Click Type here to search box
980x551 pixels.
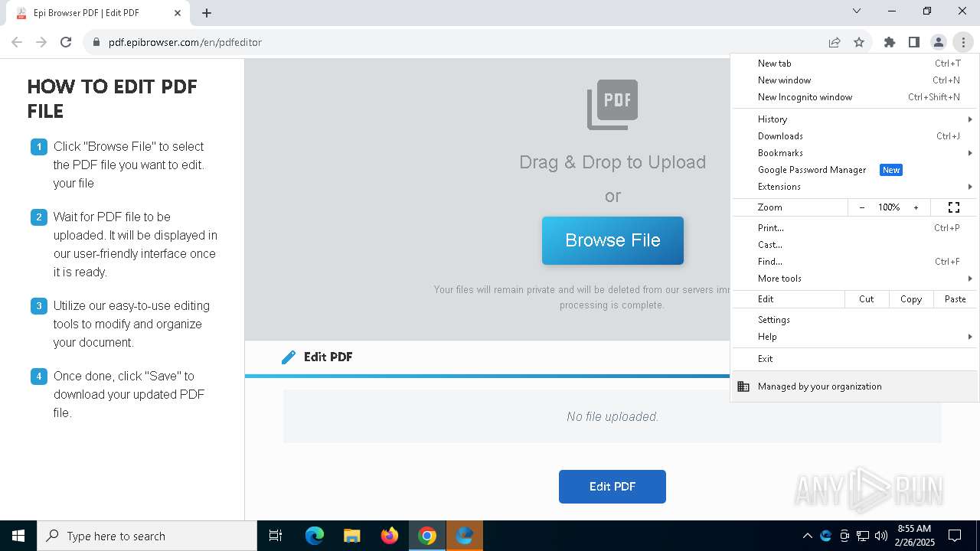point(147,536)
